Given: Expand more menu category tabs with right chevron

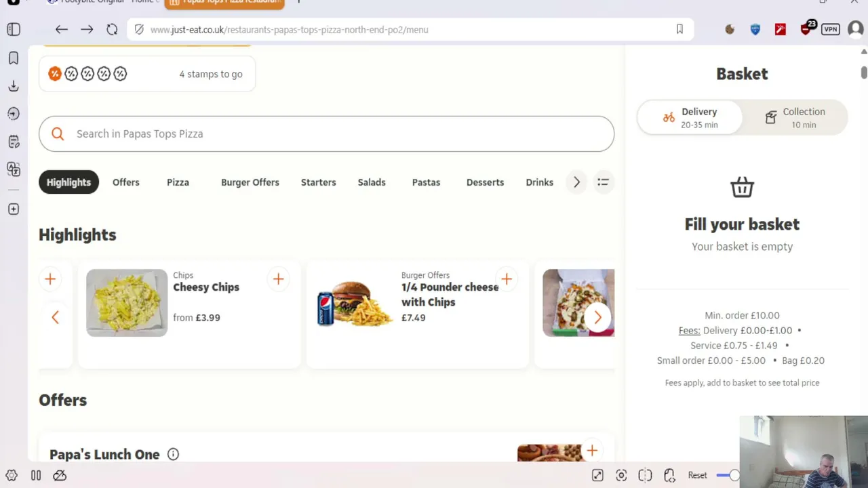Looking at the screenshot, I should [x=576, y=182].
